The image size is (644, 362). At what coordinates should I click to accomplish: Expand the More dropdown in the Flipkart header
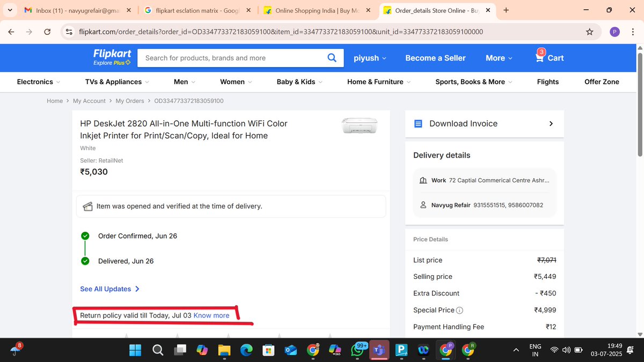[x=499, y=58]
